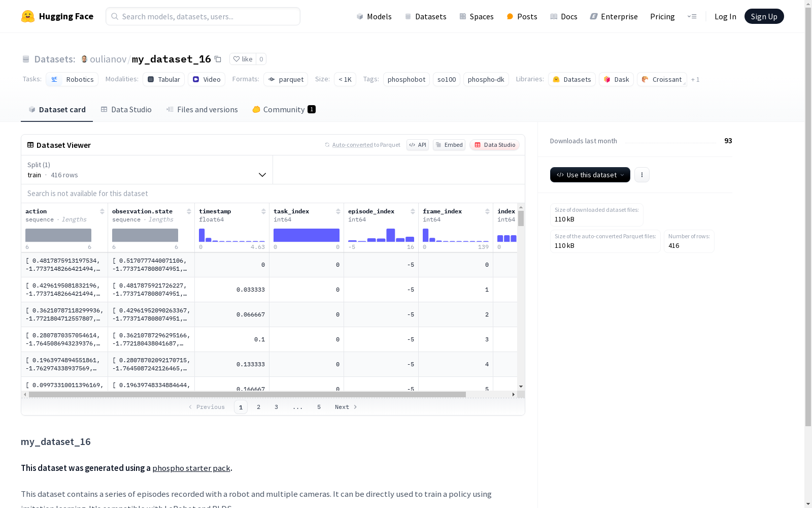Click the episode_index histogram
Screen dimensions: 812x508
(381, 235)
